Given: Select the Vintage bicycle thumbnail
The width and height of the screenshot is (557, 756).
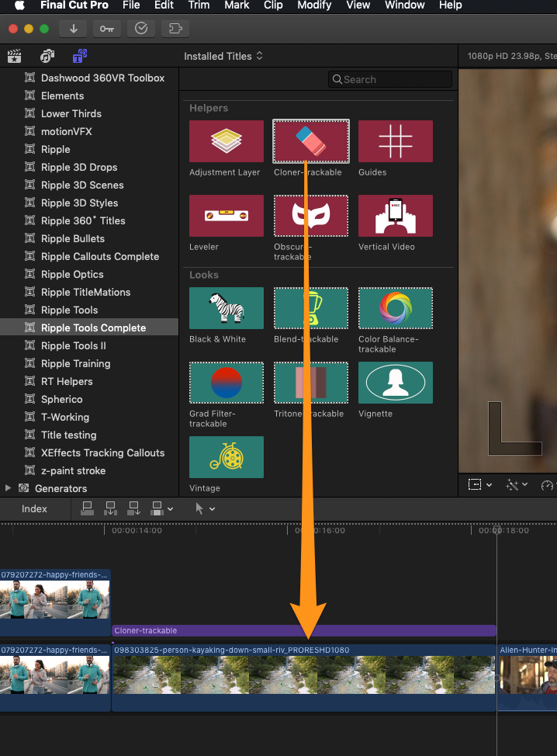Looking at the screenshot, I should [227, 457].
